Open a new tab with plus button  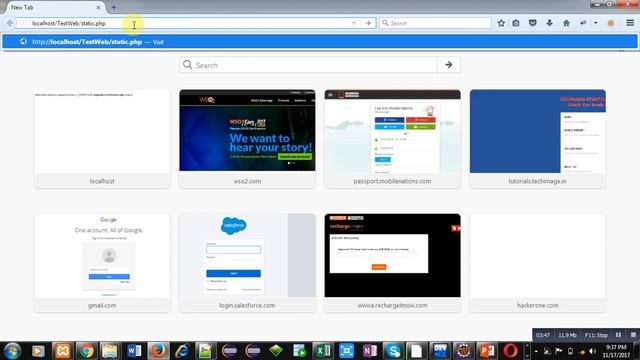click(x=114, y=7)
